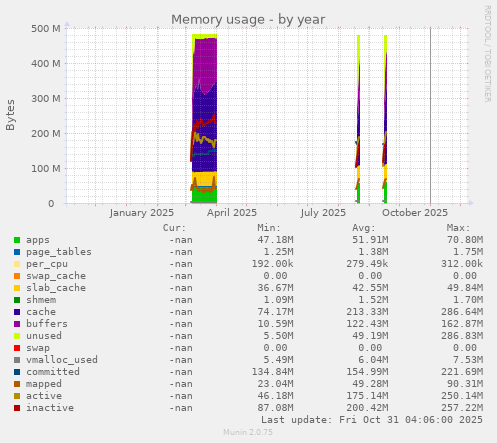Click the 'apps' legend label
This screenshot has height=443, width=497.
pyautogui.click(x=38, y=240)
